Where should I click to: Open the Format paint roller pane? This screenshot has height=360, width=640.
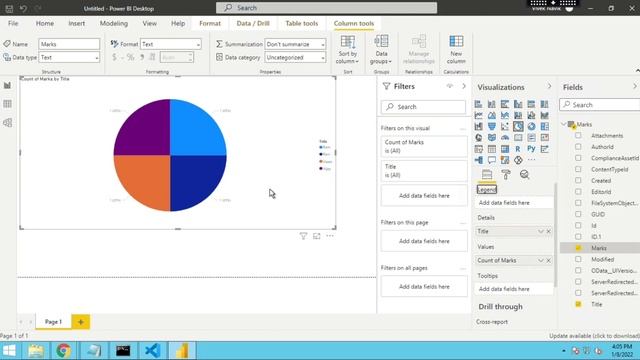pos(506,175)
